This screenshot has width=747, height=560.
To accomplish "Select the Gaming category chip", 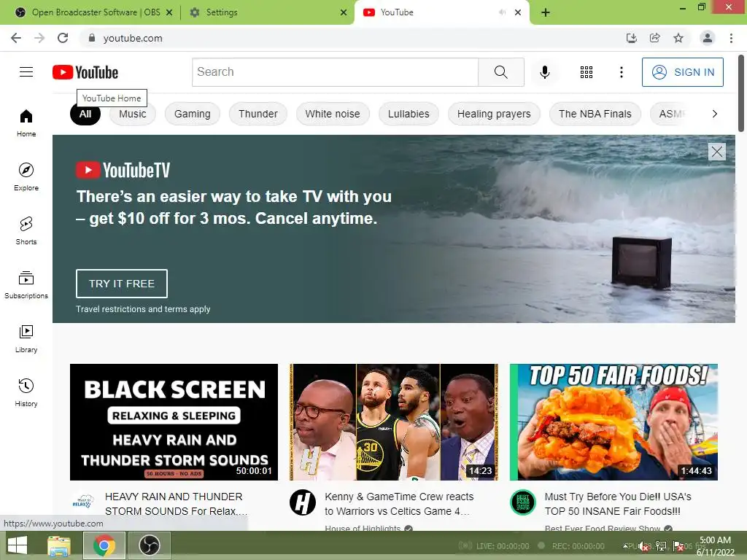I will [192, 114].
